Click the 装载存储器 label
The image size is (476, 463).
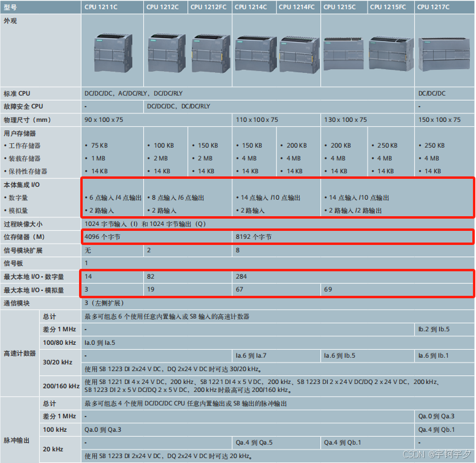[x=25, y=159]
